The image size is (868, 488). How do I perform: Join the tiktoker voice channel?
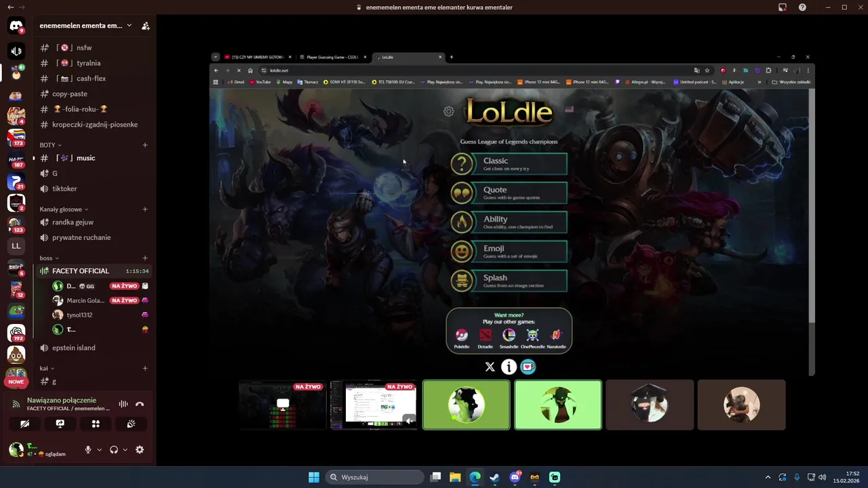pos(95,188)
